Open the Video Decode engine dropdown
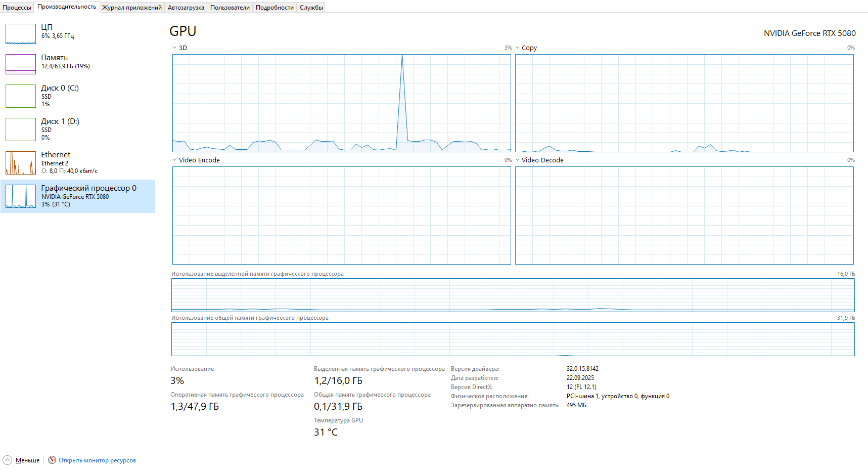The height and width of the screenshot is (472, 868). tap(518, 160)
